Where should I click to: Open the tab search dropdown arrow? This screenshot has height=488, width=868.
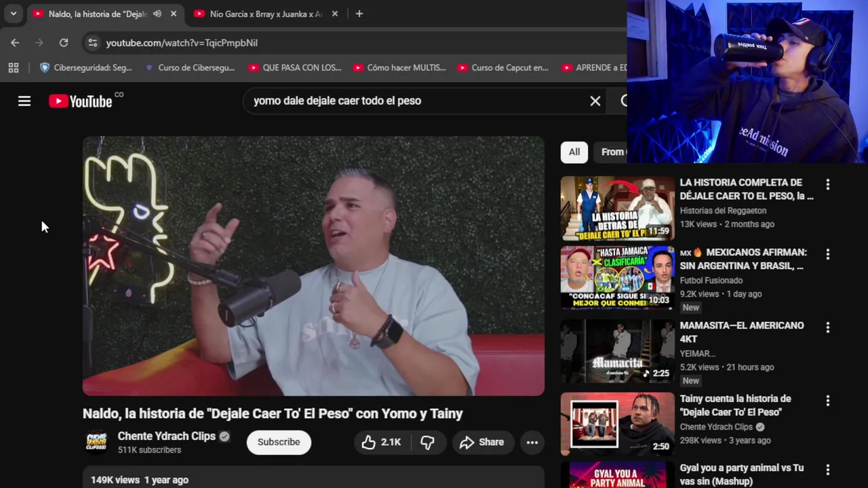coord(13,14)
